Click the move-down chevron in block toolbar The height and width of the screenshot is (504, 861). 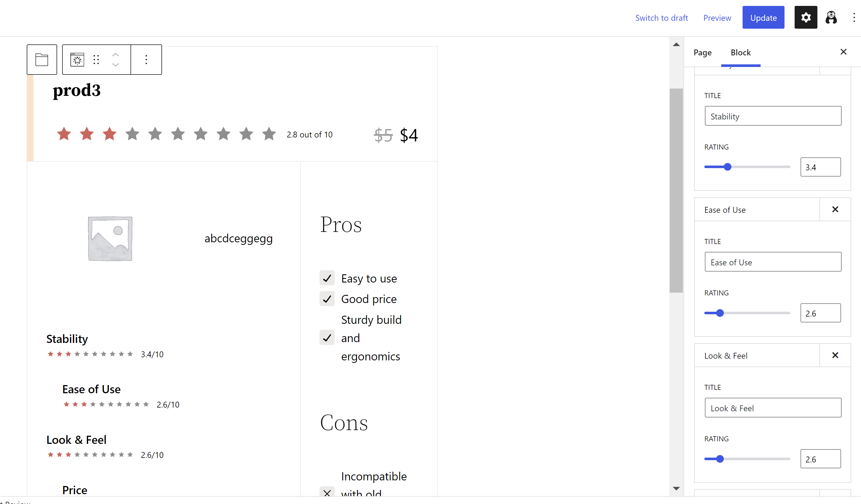point(115,65)
